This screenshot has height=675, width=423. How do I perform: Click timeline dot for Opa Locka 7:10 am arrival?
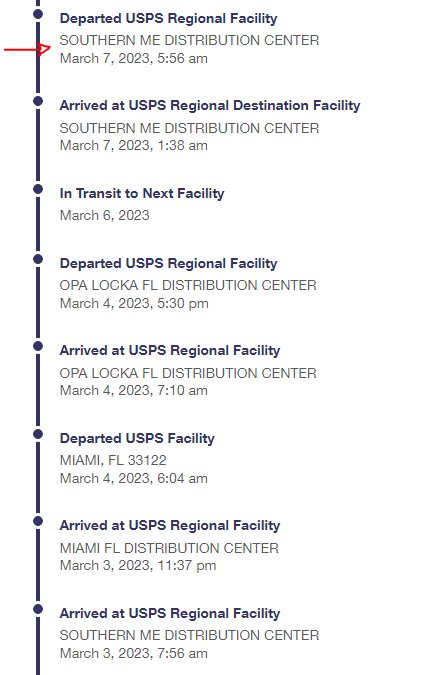(x=38, y=346)
